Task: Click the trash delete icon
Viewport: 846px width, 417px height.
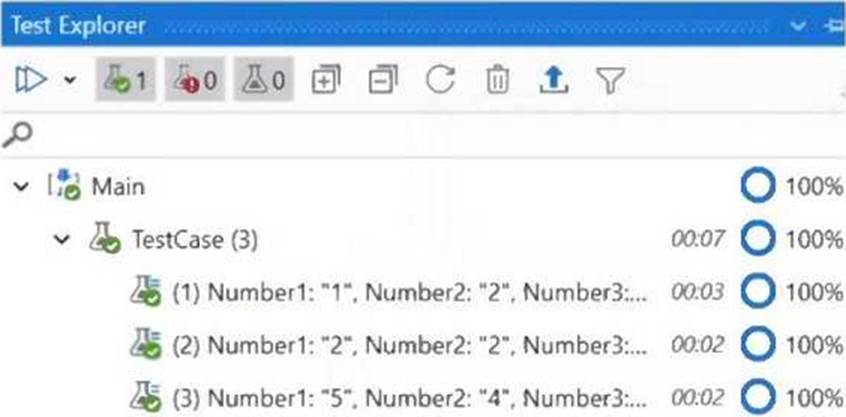Action: (497, 80)
